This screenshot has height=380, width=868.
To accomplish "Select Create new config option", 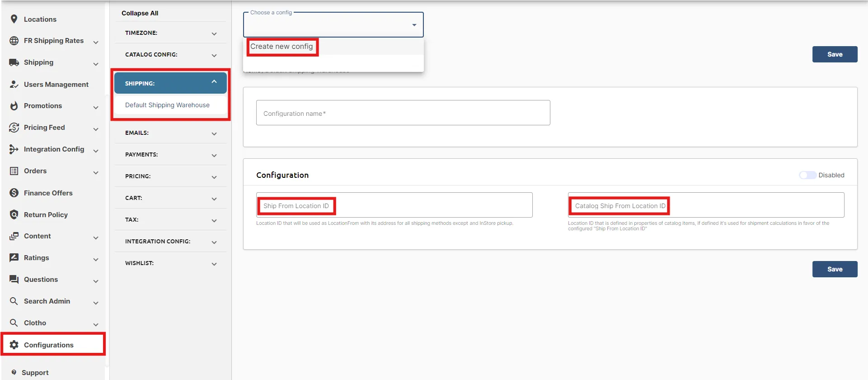I will (x=333, y=47).
